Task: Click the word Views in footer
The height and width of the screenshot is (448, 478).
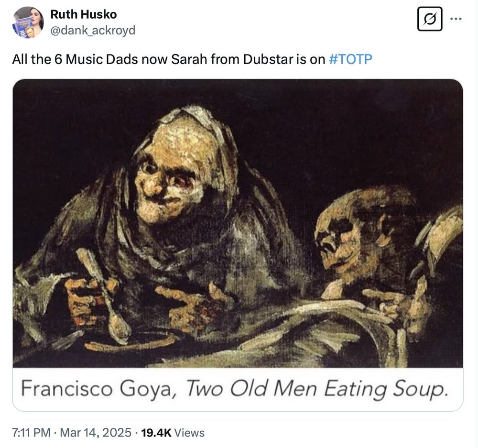Action: tap(190, 432)
